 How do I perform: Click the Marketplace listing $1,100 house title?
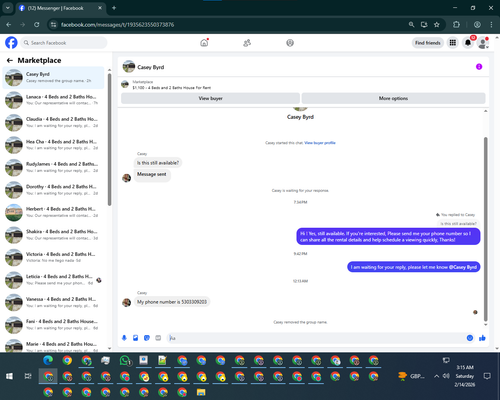click(172, 88)
